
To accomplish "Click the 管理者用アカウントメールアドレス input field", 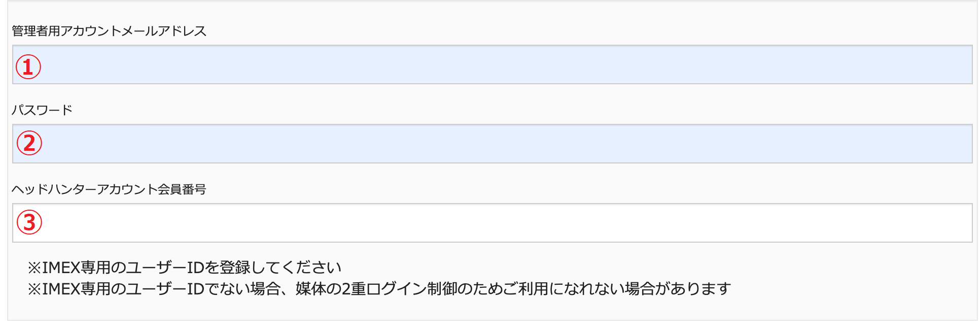I will tap(492, 65).
